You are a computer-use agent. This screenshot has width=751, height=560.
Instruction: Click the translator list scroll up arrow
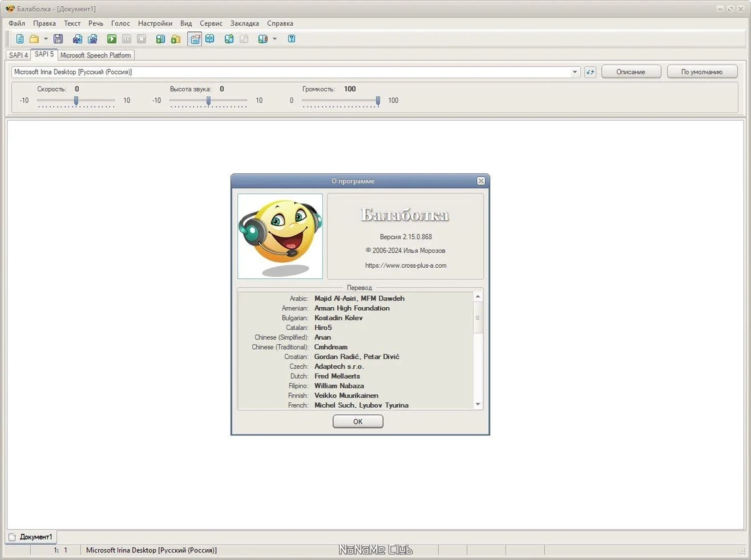point(478,297)
